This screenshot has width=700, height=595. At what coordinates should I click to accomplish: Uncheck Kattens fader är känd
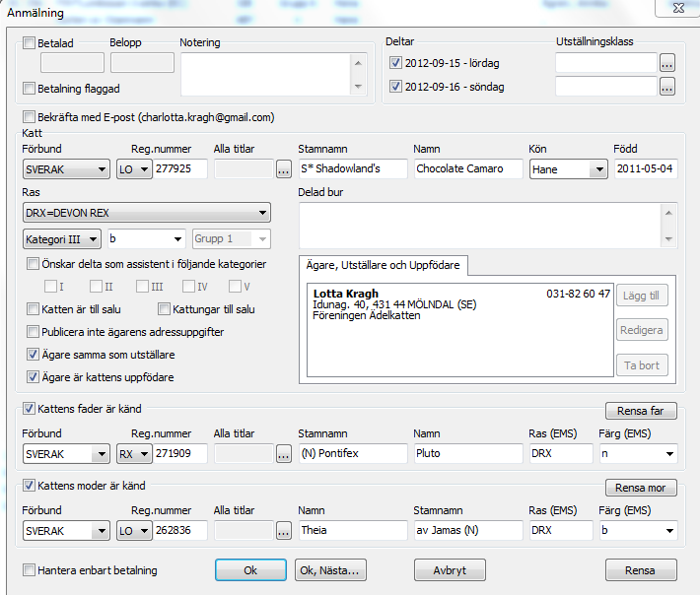[x=29, y=408]
